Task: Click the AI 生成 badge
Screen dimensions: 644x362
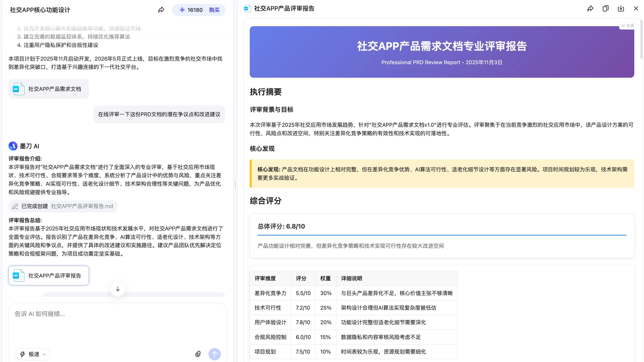Action: click(x=628, y=25)
